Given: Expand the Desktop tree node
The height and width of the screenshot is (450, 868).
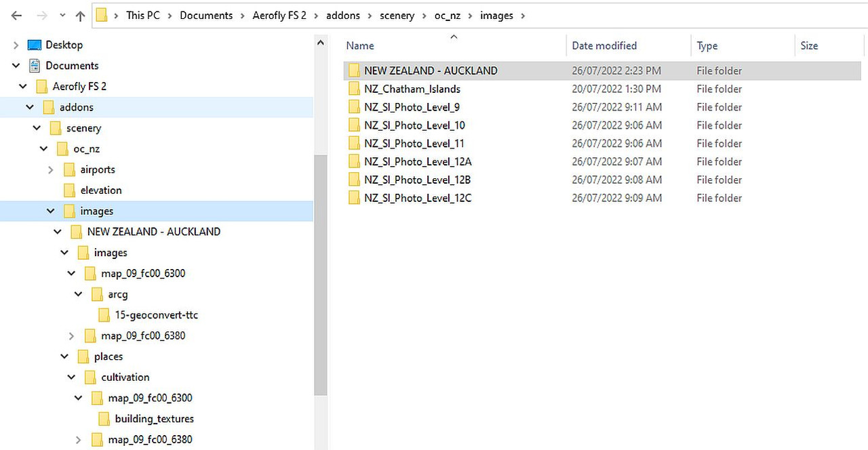Looking at the screenshot, I should coord(16,45).
